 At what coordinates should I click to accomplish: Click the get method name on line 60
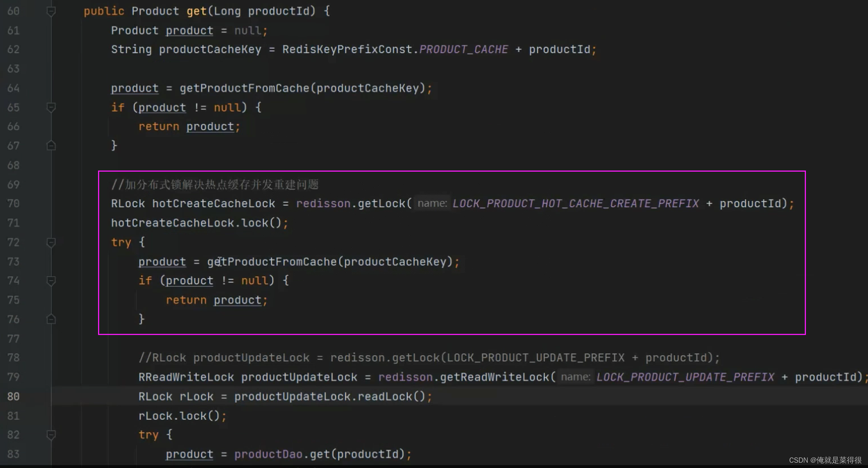196,11
